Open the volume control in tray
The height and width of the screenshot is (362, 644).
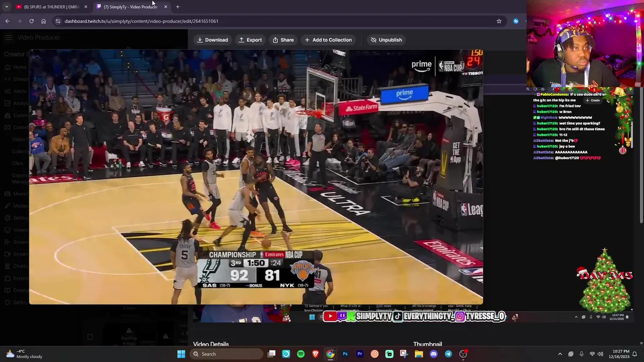(x=600, y=354)
